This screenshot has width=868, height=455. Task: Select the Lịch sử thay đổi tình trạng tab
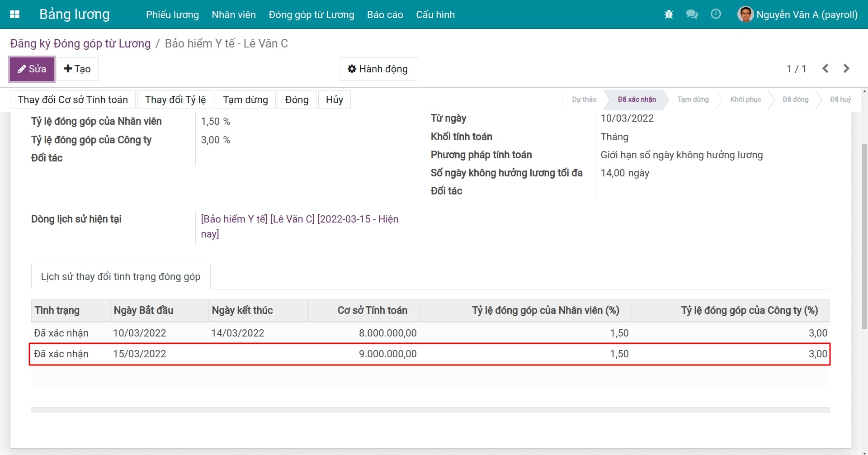point(121,277)
